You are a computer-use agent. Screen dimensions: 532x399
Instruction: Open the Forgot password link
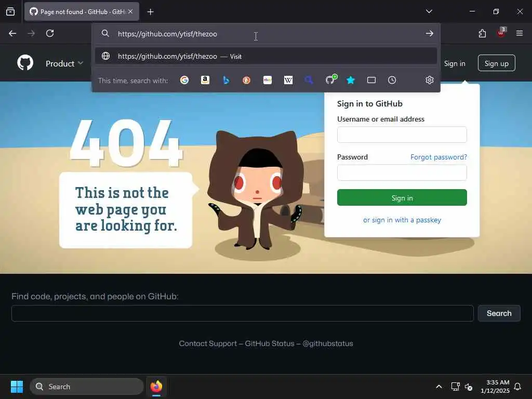[438, 157]
